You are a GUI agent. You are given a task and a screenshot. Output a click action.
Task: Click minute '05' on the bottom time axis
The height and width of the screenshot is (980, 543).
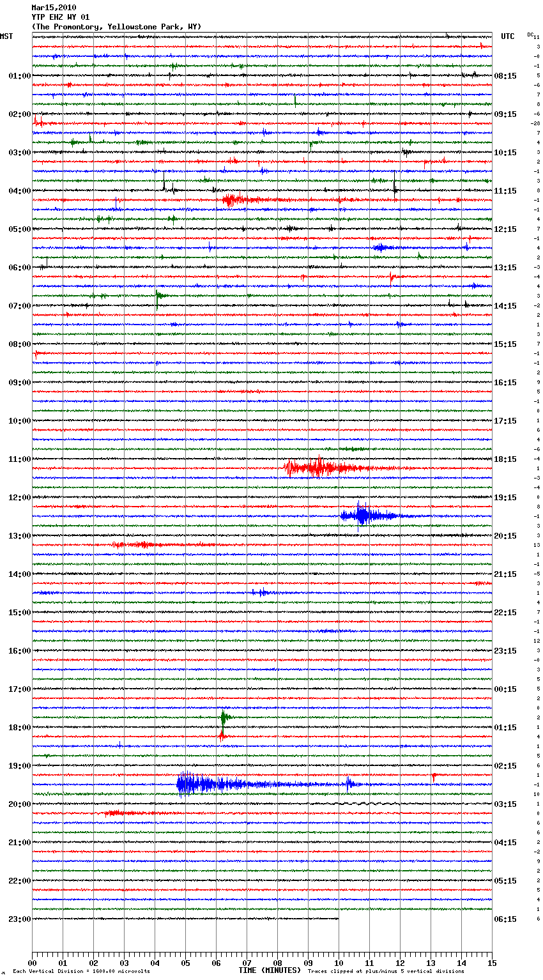click(185, 963)
